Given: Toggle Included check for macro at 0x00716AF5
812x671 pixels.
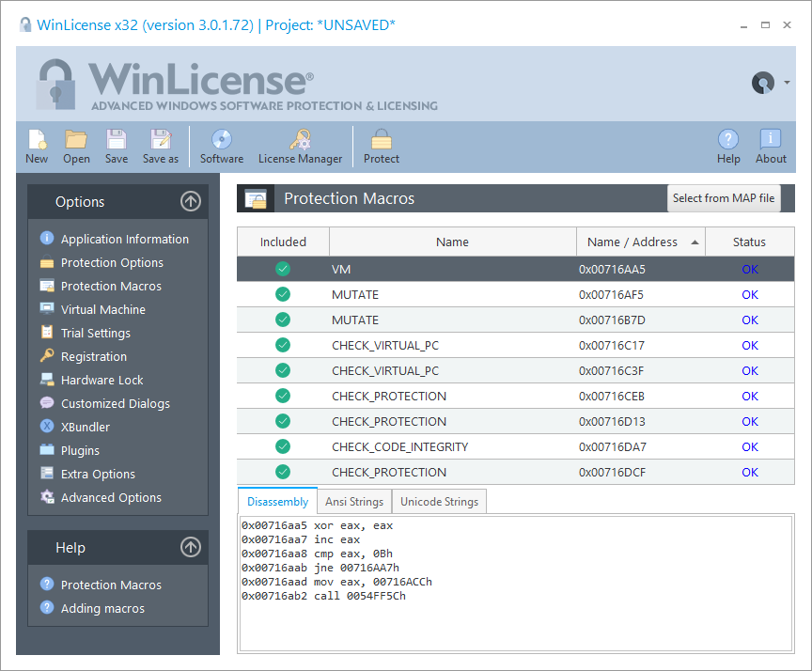Looking at the screenshot, I should 283,294.
